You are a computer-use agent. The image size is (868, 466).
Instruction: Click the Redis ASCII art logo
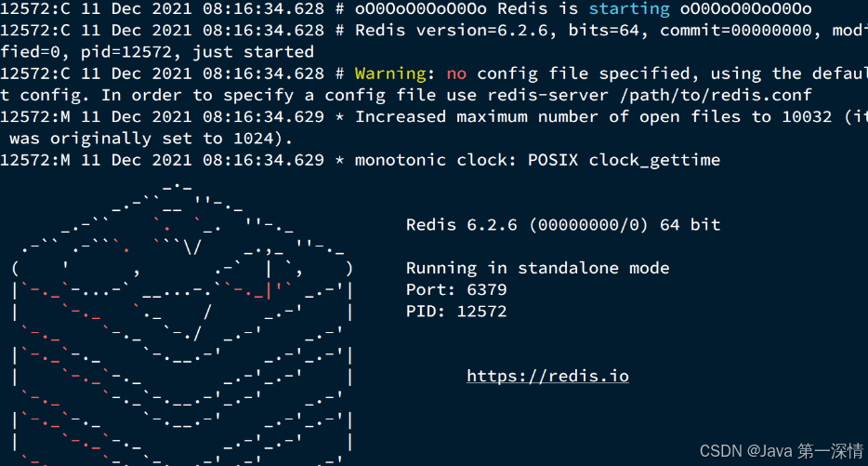182,323
